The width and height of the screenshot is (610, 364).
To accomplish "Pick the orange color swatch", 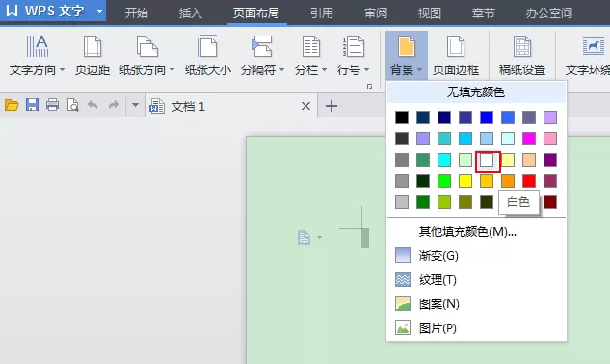I will 508,181.
